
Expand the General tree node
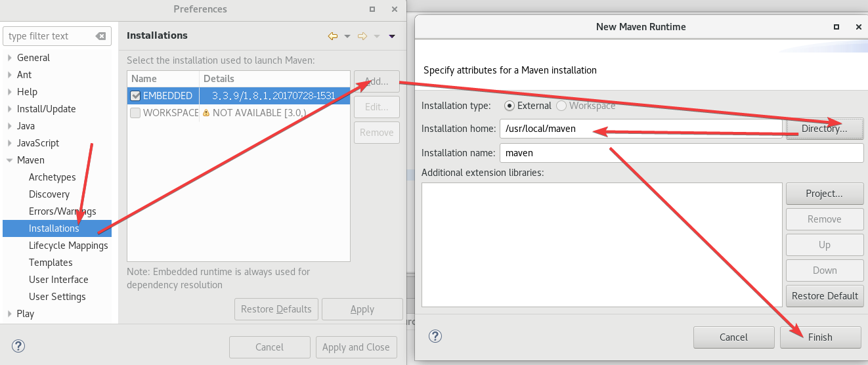coord(9,58)
